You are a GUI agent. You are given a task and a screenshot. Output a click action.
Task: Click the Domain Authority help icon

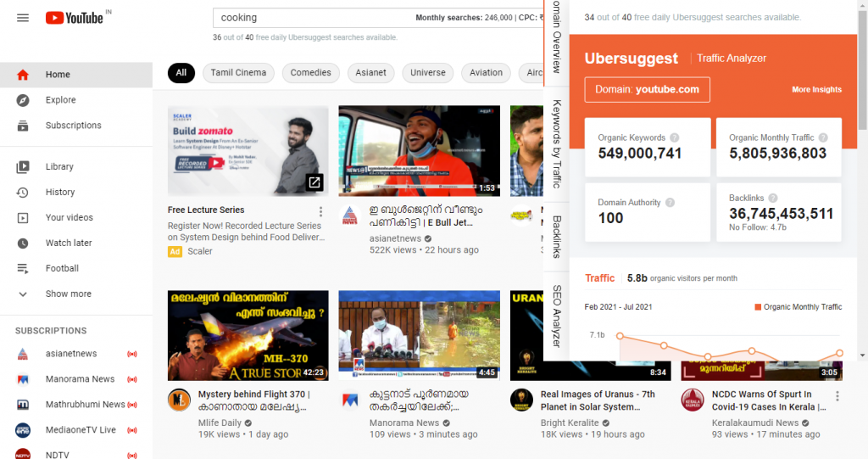pos(670,203)
